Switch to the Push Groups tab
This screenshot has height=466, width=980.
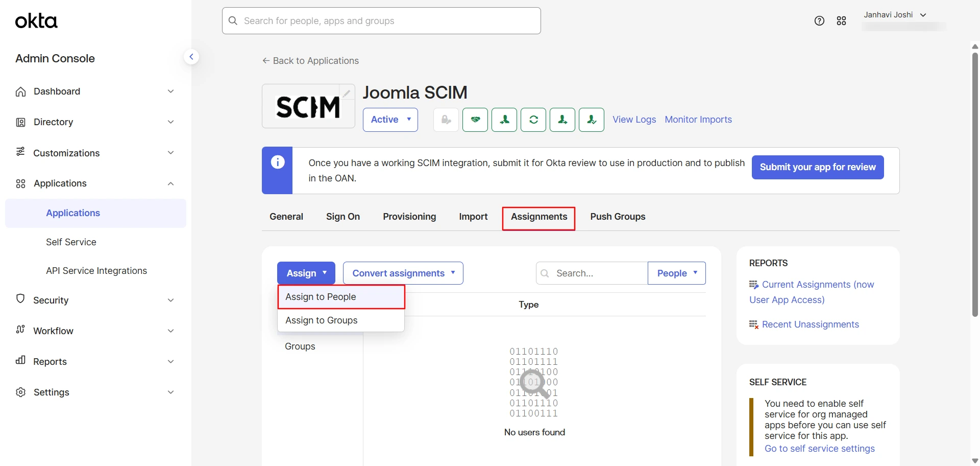618,217
